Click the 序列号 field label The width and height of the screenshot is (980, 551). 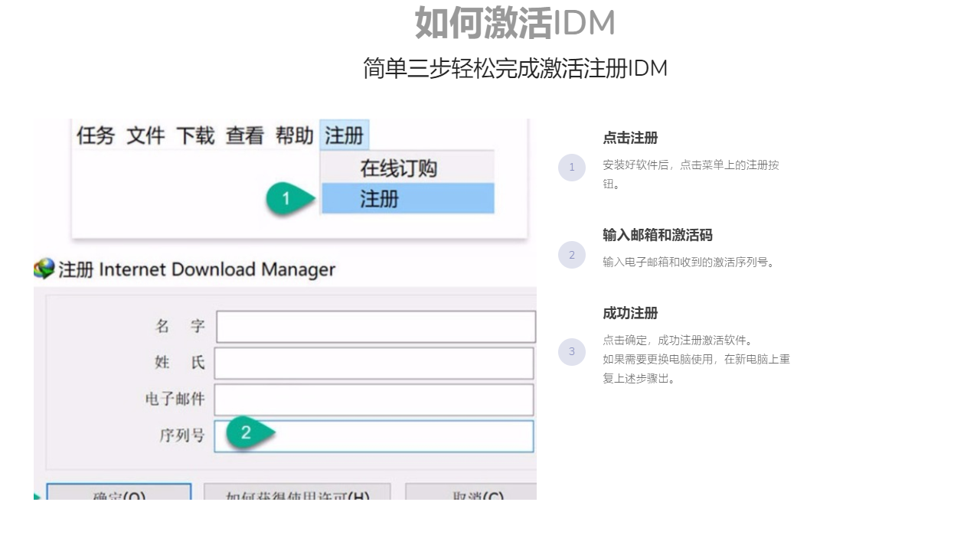click(182, 436)
